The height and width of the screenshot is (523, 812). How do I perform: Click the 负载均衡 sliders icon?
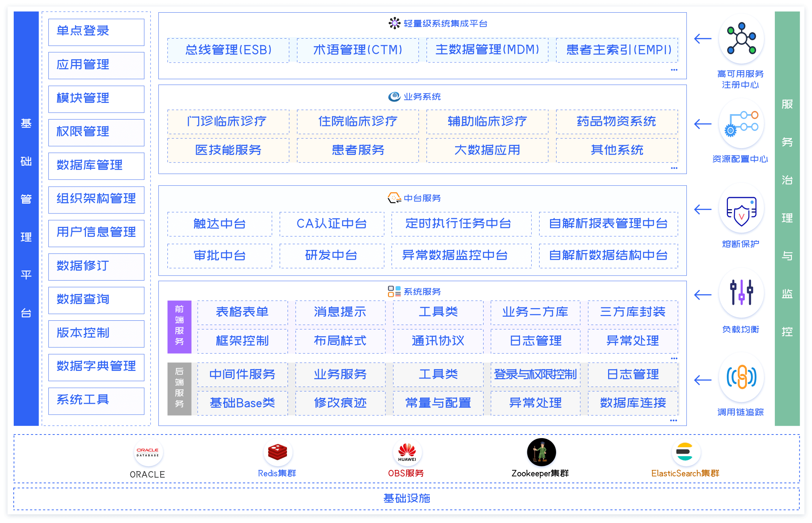point(741,292)
